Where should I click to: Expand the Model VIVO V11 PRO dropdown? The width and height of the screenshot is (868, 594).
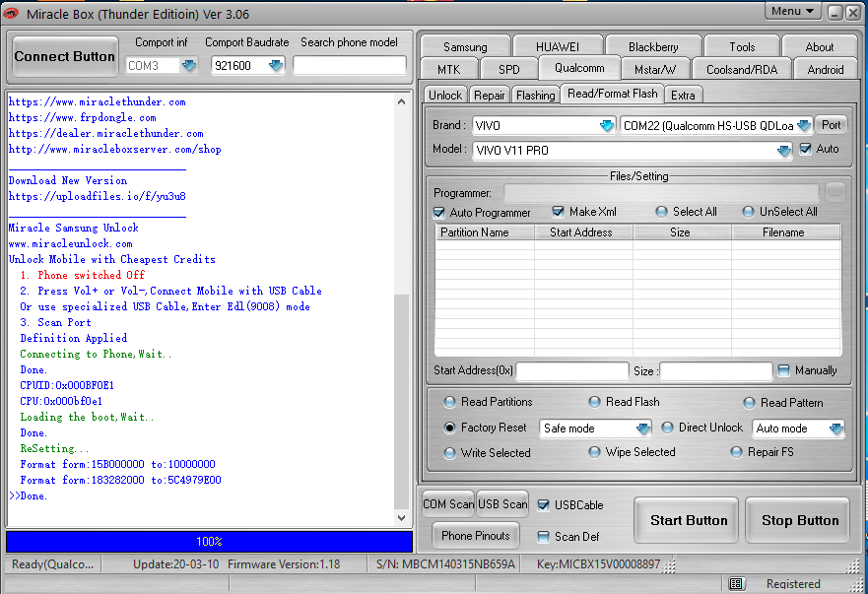pos(783,151)
